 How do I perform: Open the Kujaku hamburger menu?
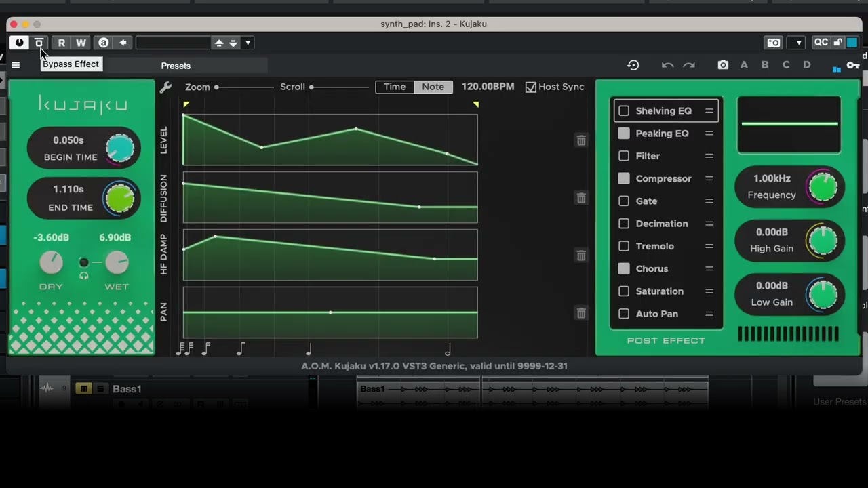pos(16,66)
